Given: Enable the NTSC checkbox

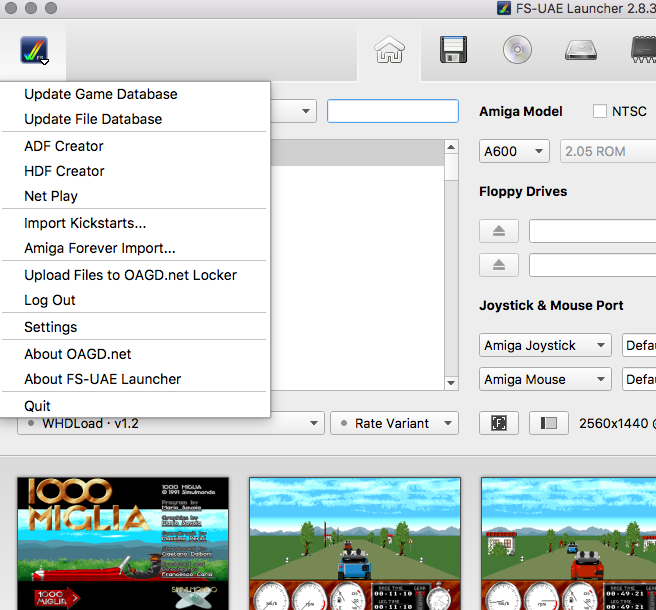Looking at the screenshot, I should [x=600, y=111].
